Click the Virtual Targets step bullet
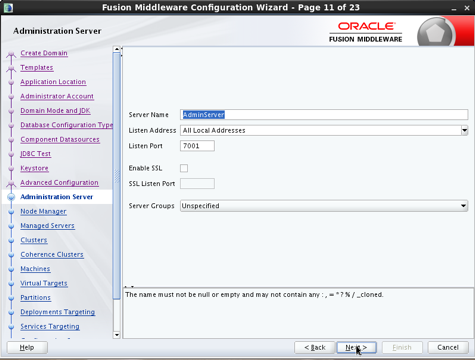475x360 pixels. pos(11,283)
